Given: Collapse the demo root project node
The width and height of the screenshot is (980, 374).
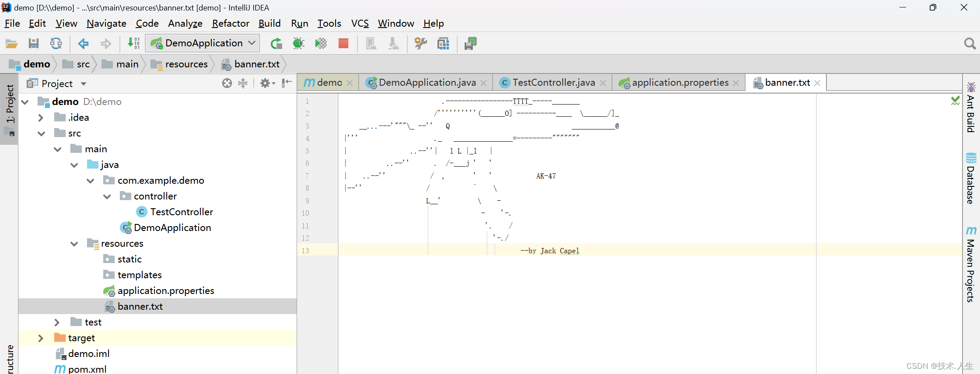Looking at the screenshot, I should [x=25, y=102].
